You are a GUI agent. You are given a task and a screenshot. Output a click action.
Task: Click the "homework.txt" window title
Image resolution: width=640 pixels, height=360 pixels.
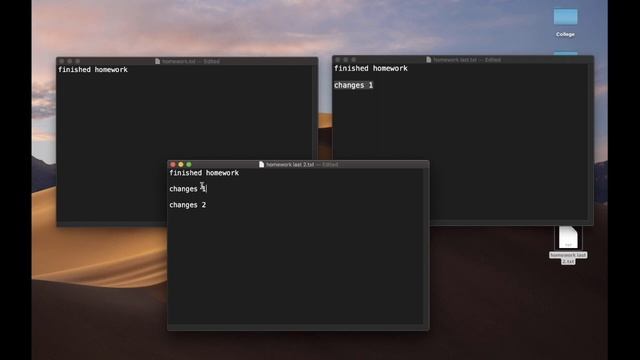pyautogui.click(x=179, y=61)
